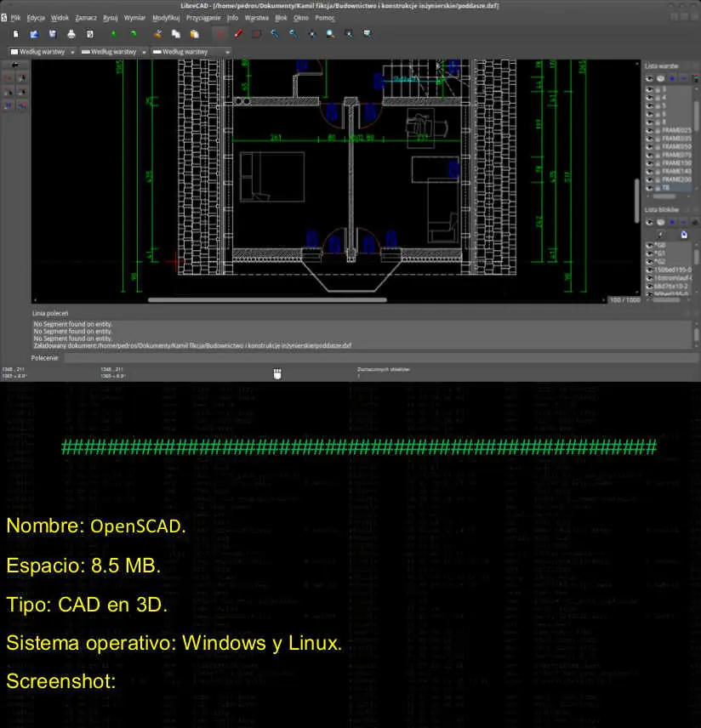
Task: Click the Open file toolbar icon
Action: pyautogui.click(x=34, y=34)
